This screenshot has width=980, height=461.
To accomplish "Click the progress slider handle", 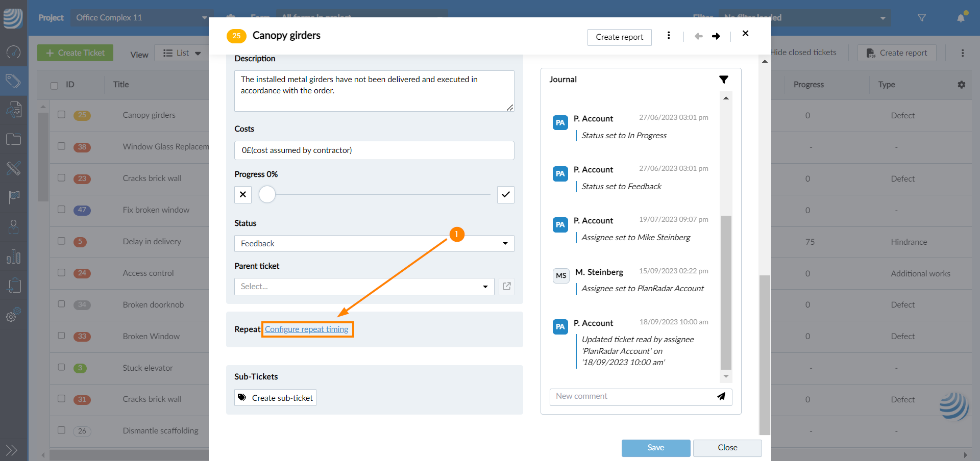I will pyautogui.click(x=267, y=195).
